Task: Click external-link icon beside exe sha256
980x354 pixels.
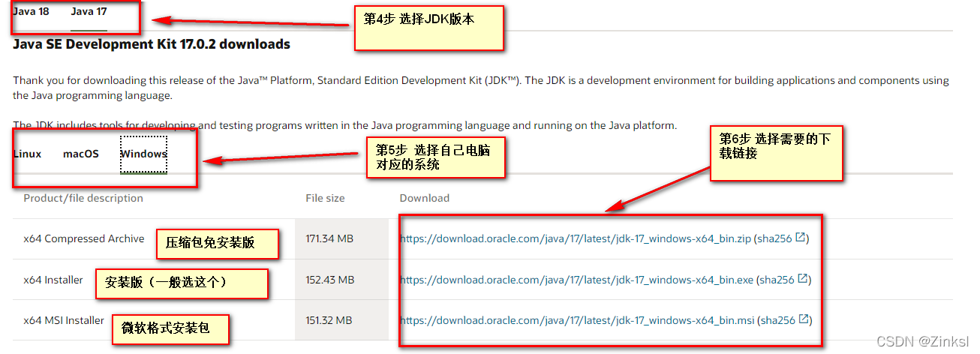Action: [803, 279]
